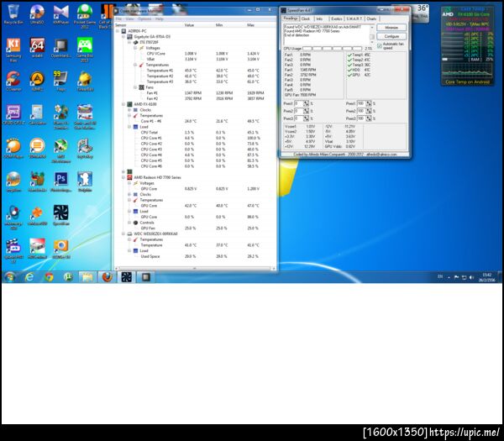Open the Charts tab in SpeedFan
Viewport: 504px width, 441px height.
[x=371, y=19]
